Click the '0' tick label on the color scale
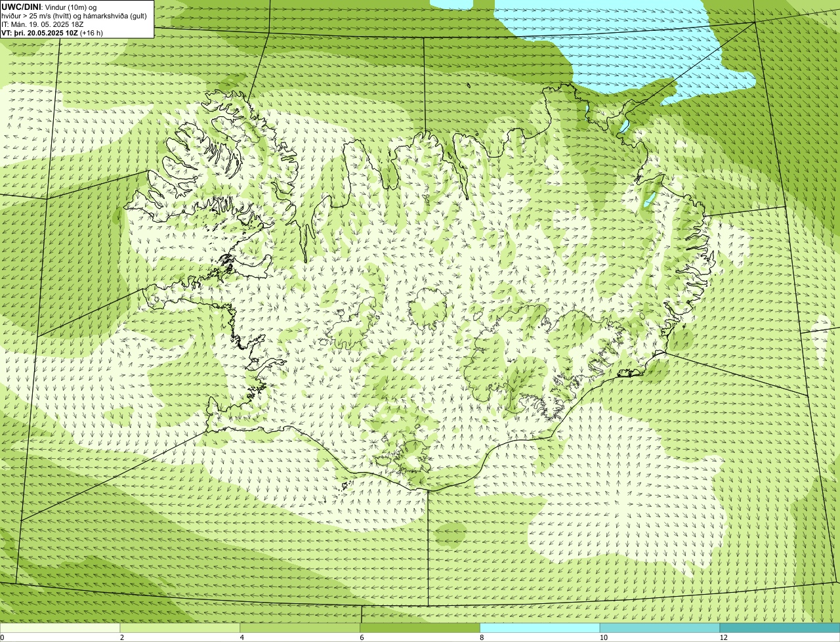The image size is (840, 642). click(2, 637)
